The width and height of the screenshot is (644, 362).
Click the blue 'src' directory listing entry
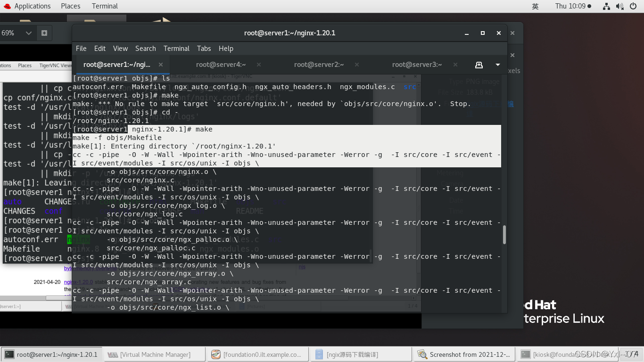(x=410, y=87)
